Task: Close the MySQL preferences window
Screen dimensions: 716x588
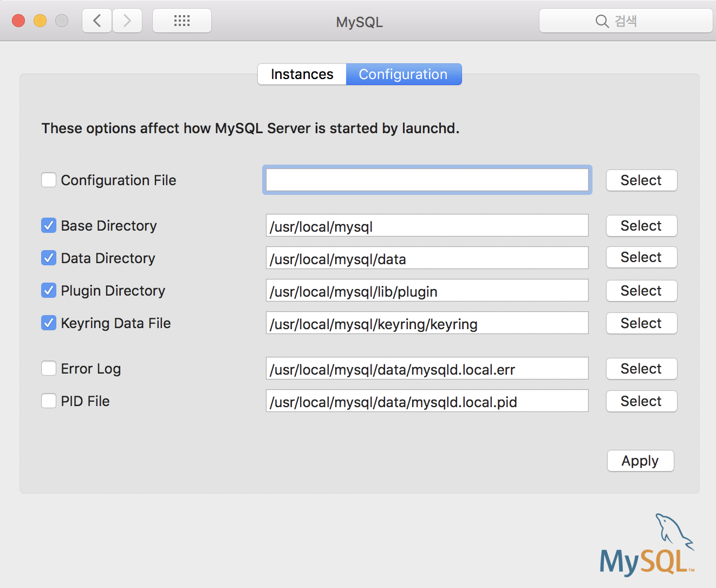Action: (x=18, y=21)
